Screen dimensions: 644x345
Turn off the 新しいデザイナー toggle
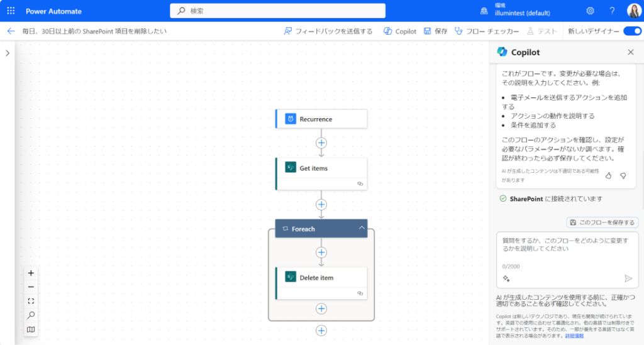[x=632, y=31]
